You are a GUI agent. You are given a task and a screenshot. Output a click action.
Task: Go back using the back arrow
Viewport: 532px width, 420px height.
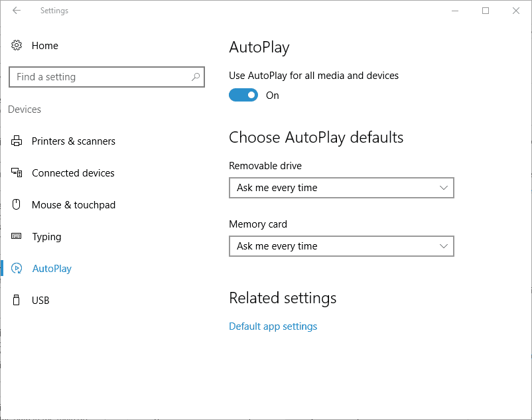pos(17,11)
